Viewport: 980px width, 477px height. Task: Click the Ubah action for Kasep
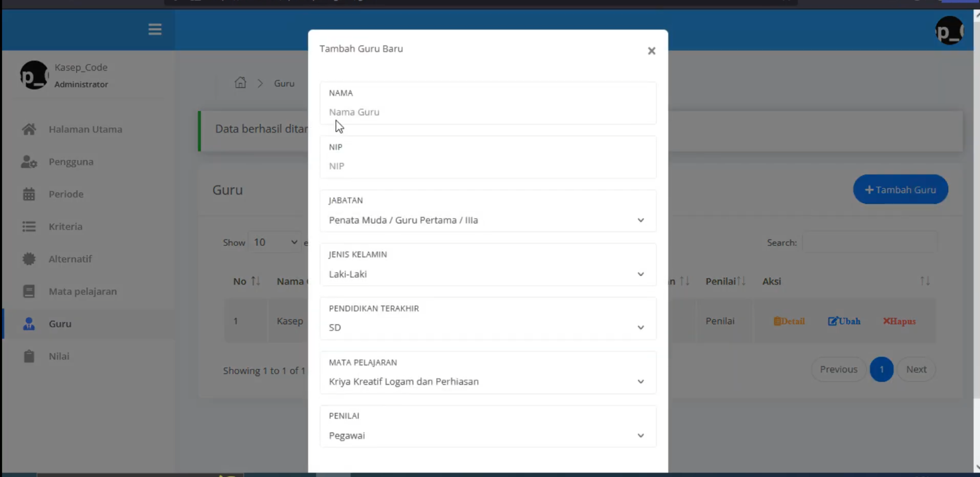pos(844,321)
